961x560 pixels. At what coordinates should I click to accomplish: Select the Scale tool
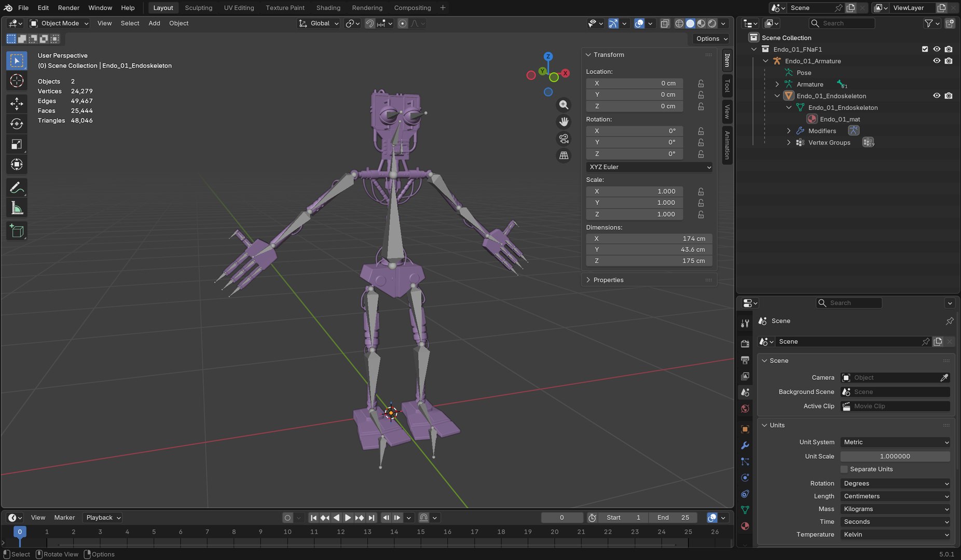point(17,144)
